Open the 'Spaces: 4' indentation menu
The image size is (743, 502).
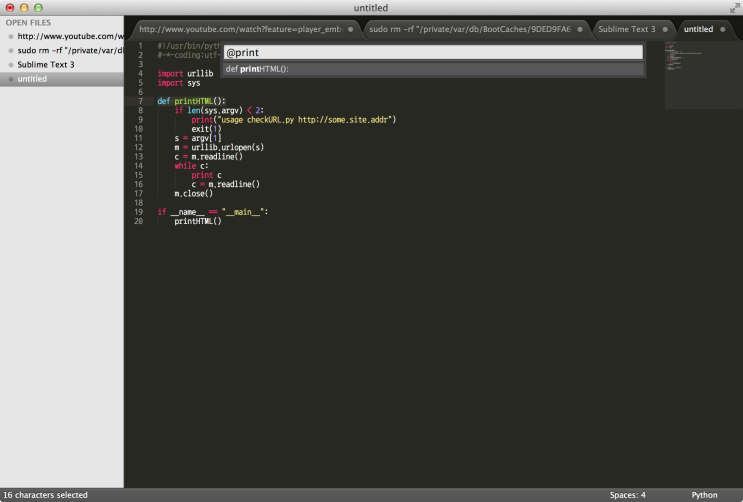627,495
